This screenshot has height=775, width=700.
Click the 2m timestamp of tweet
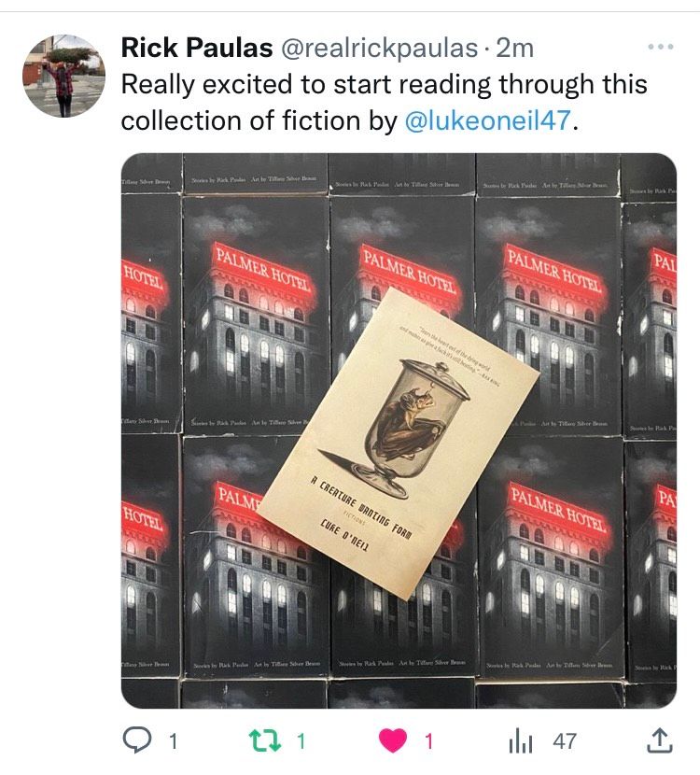tap(515, 49)
